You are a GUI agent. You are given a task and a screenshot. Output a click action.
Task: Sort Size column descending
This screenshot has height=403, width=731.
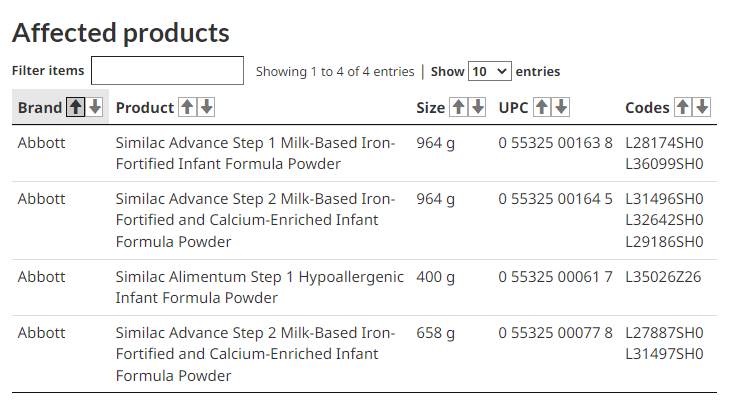[x=477, y=107]
